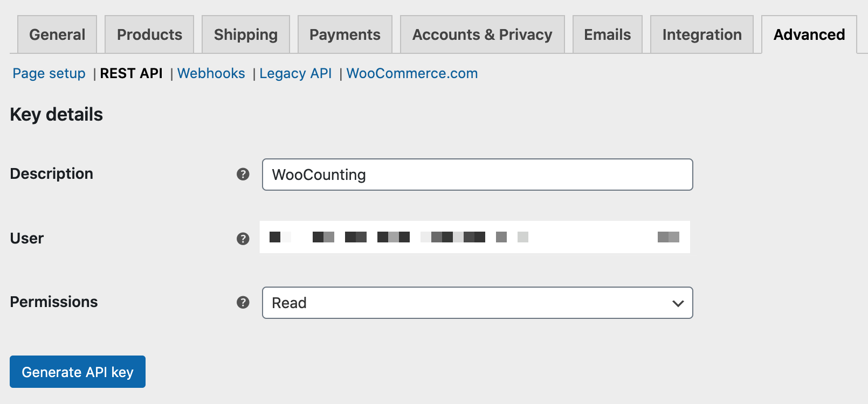Open the User selection dropdown

coord(475,237)
